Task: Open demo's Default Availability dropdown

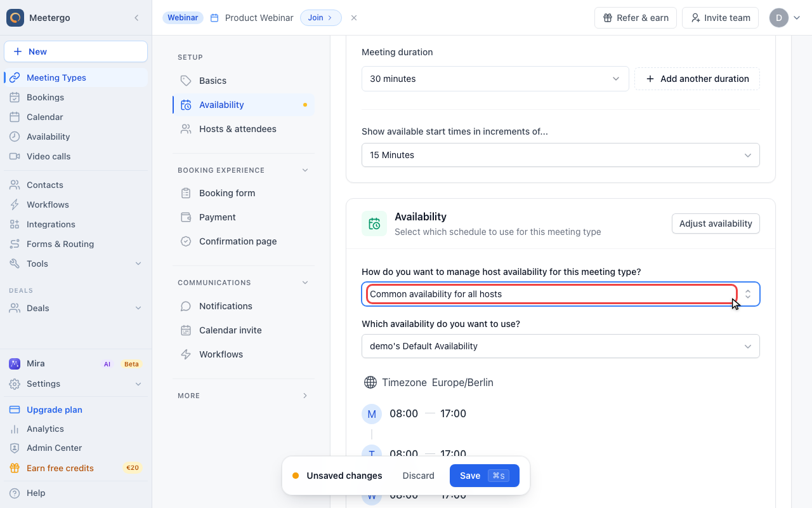Action: (561, 346)
